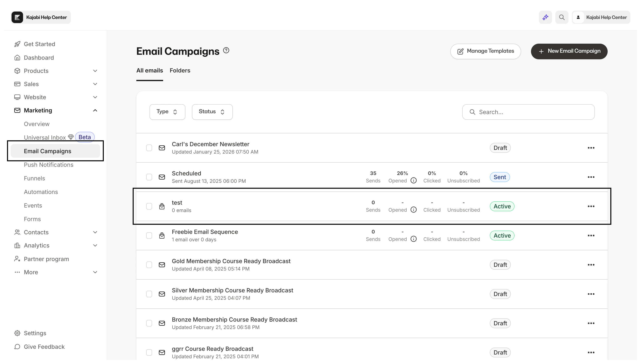Click the search magnifier icon in the top bar
641x364 pixels.
562,17
